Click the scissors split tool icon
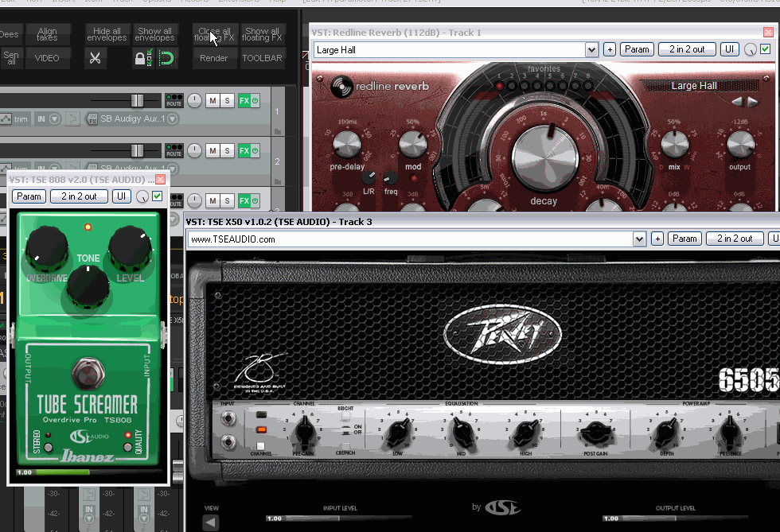Image resolution: width=780 pixels, height=532 pixels. tap(95, 58)
